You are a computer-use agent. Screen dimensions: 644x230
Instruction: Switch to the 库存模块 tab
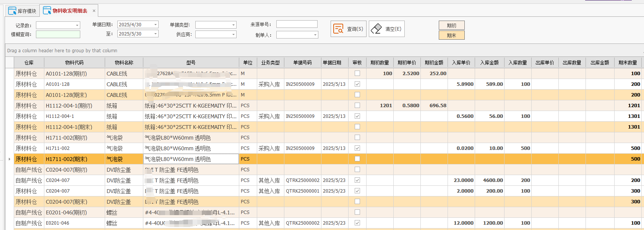click(23, 11)
